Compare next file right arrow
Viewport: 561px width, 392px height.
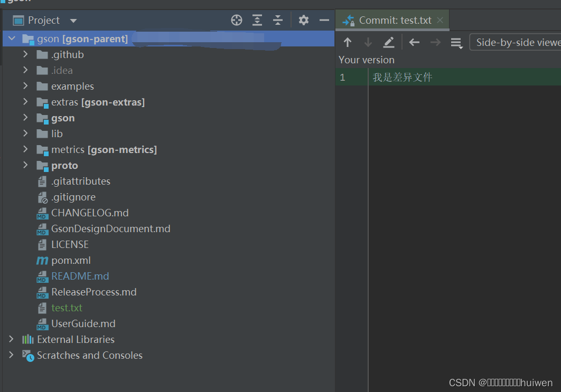tap(435, 43)
